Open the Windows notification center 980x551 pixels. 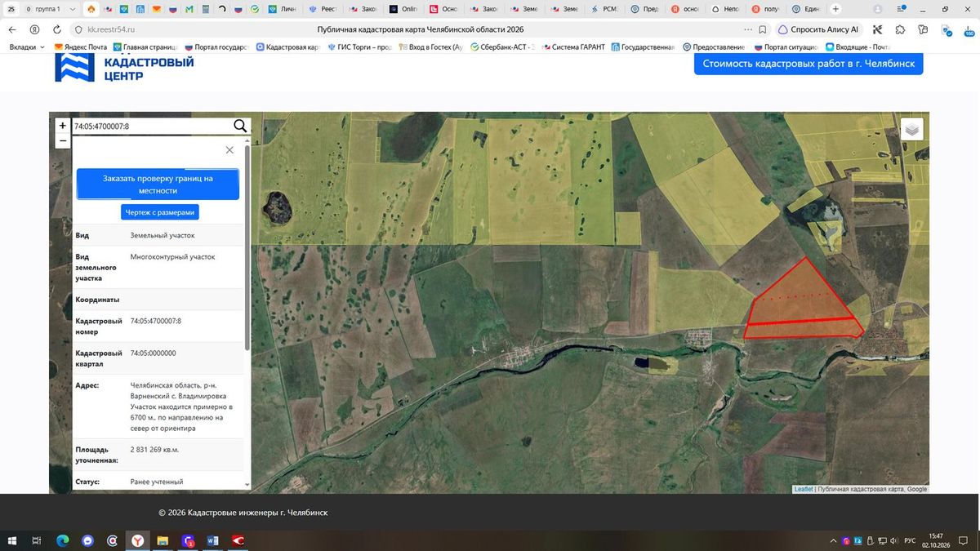pos(964,540)
